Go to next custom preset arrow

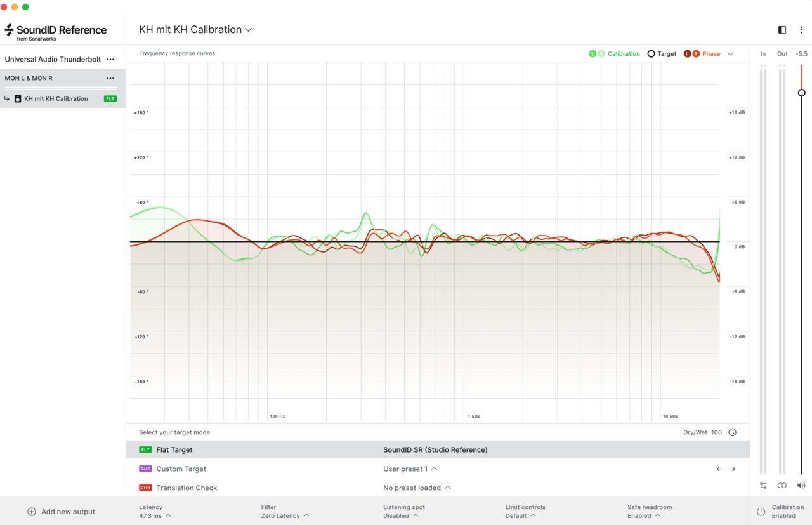tap(732, 469)
